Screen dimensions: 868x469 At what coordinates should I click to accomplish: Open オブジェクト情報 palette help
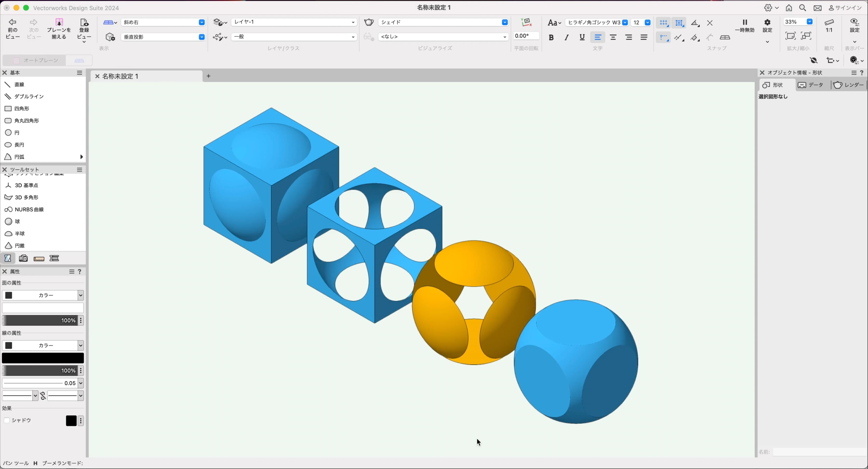click(861, 73)
